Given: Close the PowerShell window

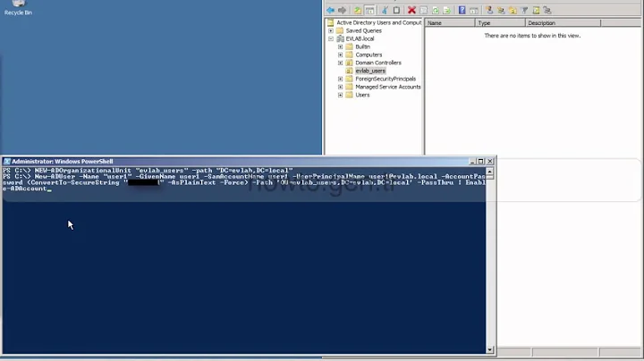Looking at the screenshot, I should [x=490, y=162].
